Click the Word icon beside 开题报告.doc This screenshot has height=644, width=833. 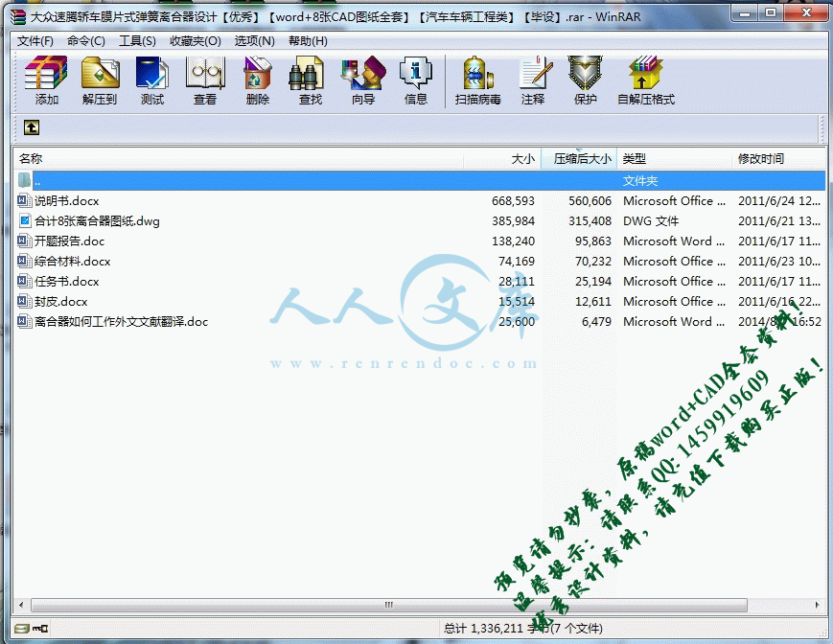[24, 241]
